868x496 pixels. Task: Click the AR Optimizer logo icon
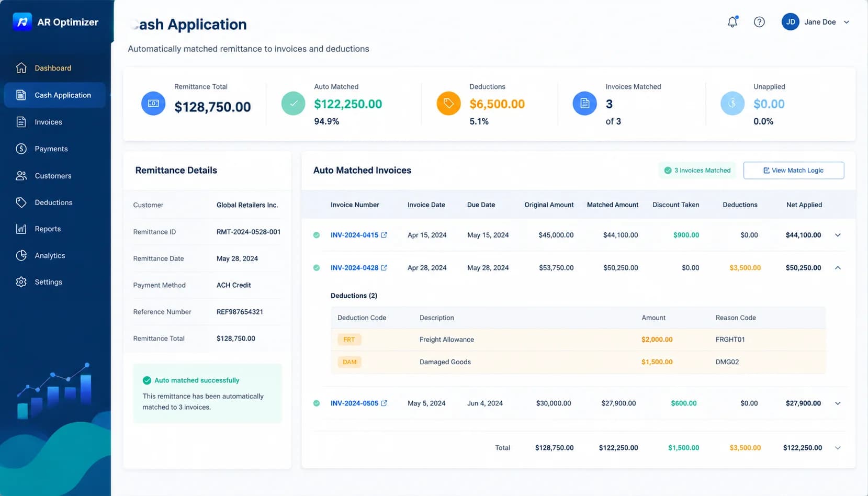tap(22, 22)
